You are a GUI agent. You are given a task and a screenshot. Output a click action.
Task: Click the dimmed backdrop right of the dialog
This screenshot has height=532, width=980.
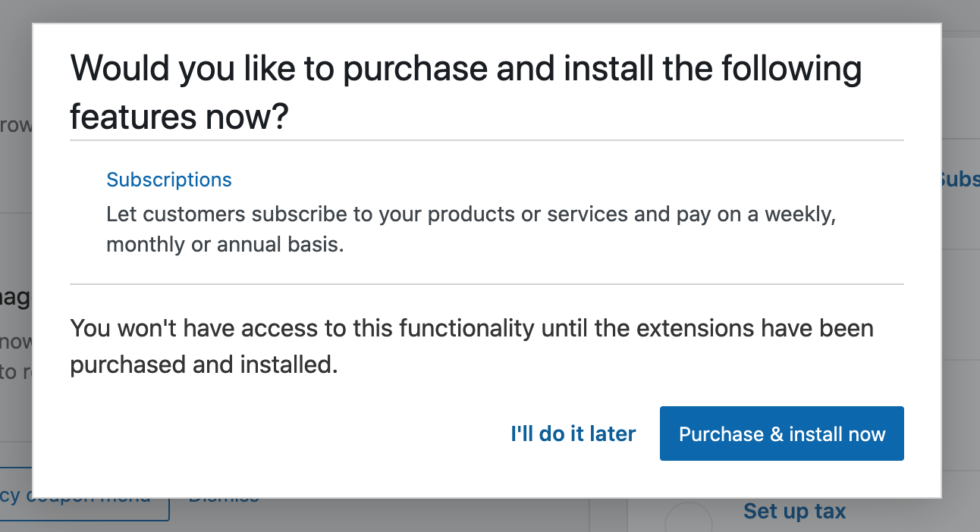tap(961, 303)
